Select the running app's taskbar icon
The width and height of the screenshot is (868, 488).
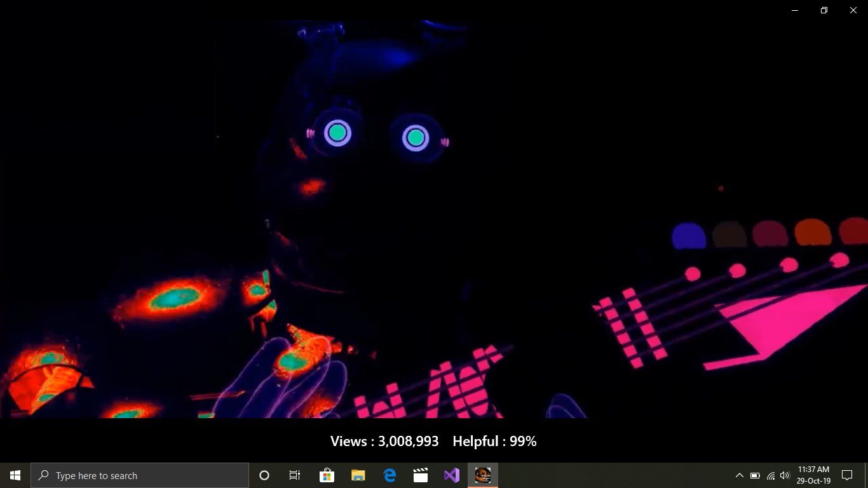483,475
